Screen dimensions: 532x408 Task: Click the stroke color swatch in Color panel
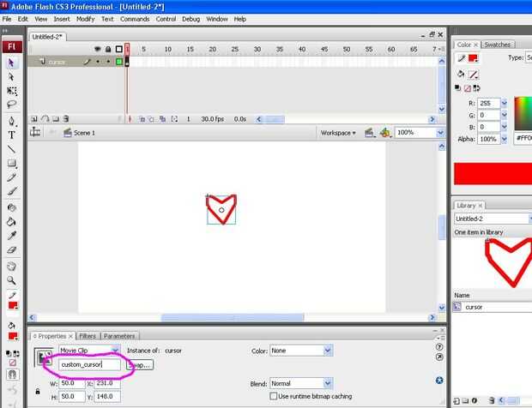point(473,58)
